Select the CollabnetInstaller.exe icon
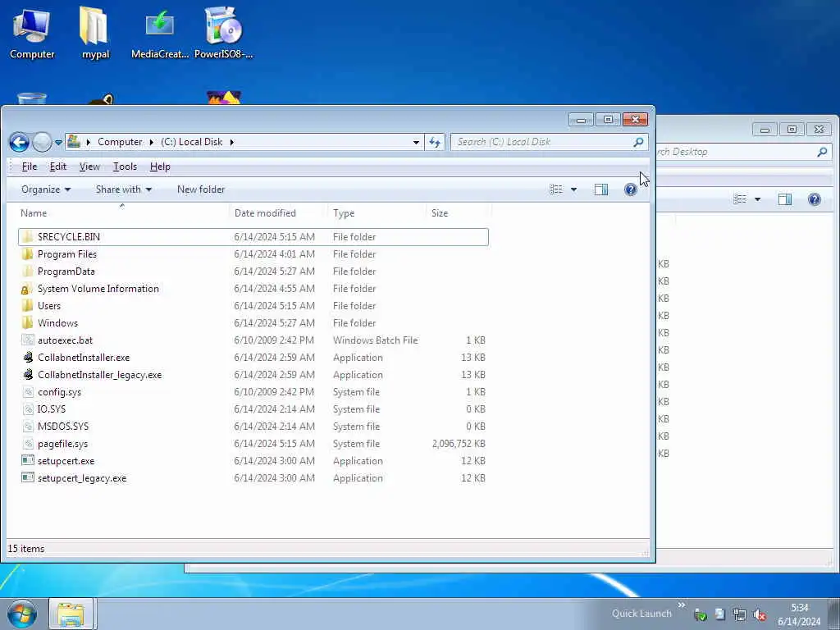 pos(28,358)
